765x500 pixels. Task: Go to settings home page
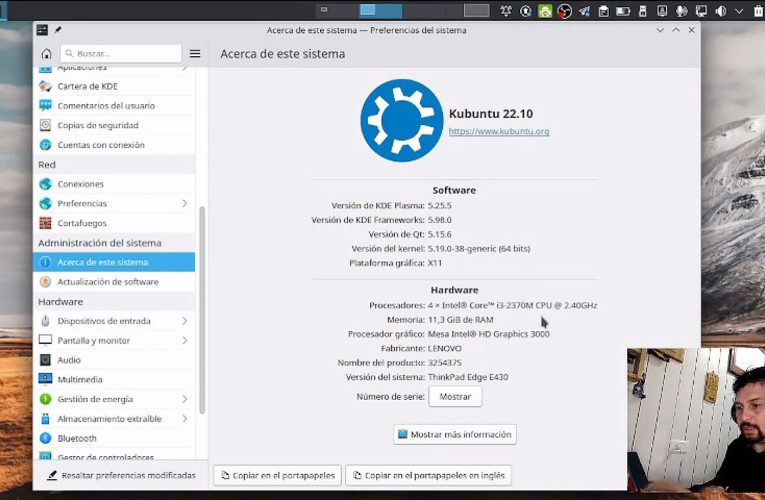[46, 54]
